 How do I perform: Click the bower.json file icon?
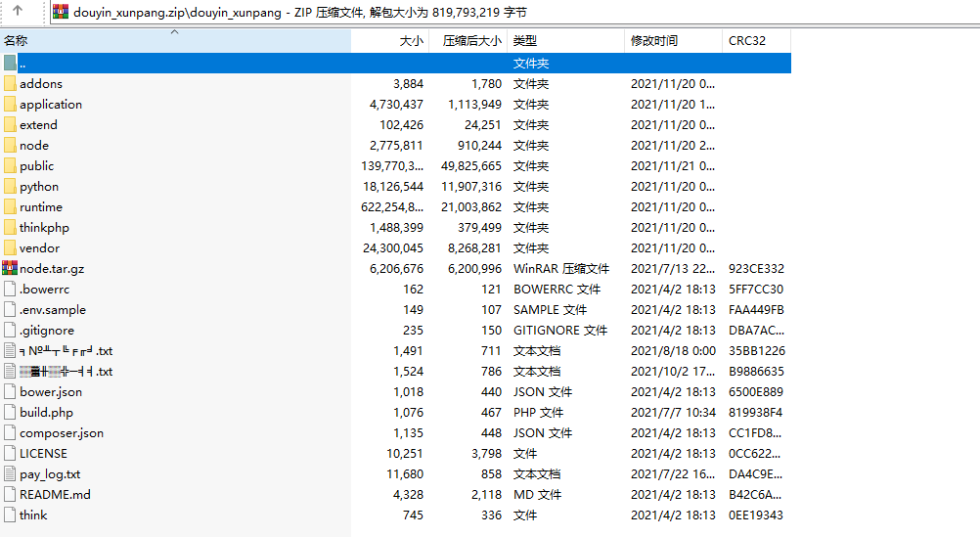click(x=10, y=392)
